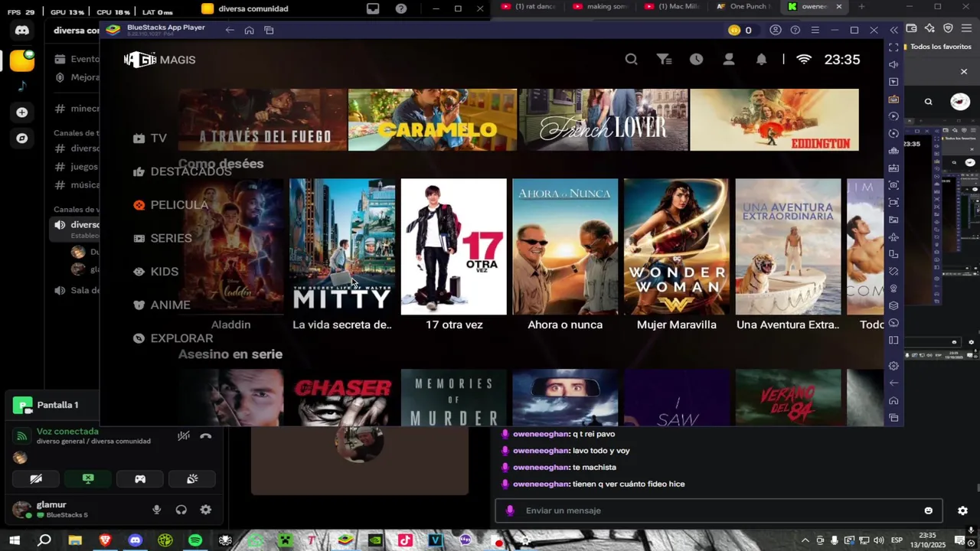Stop Discord screen sharing

(x=88, y=479)
